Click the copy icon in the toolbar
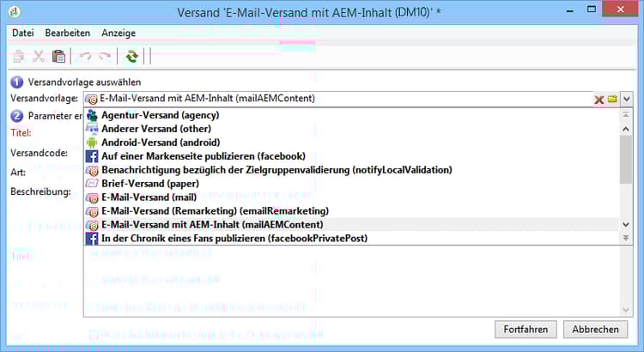Screen dimensions: 644x352 pyautogui.click(x=19, y=57)
